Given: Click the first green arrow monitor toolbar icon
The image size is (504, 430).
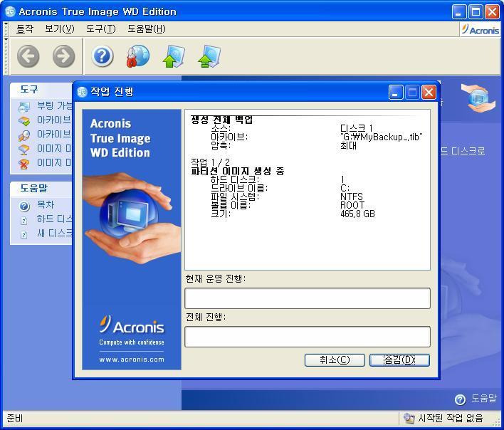Looking at the screenshot, I should point(174,56).
